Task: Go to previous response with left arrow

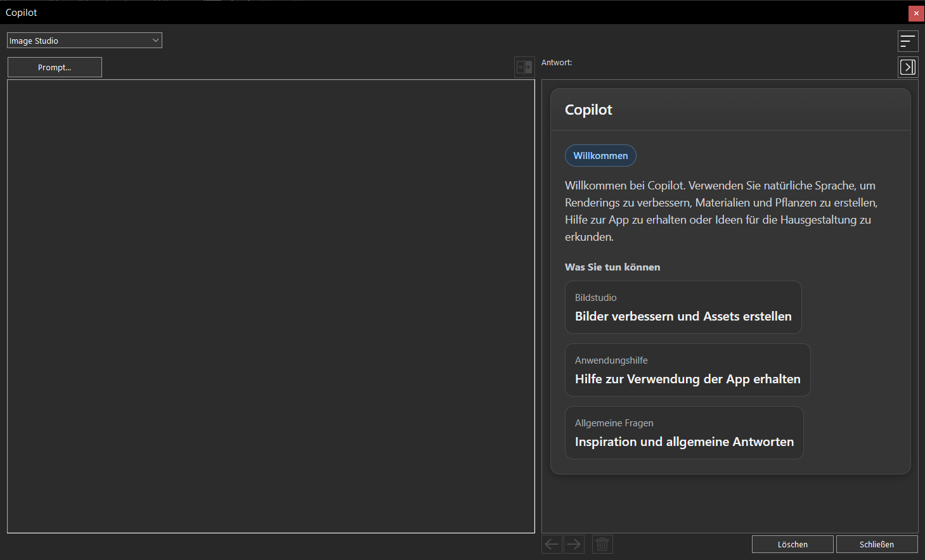Action: (552, 544)
